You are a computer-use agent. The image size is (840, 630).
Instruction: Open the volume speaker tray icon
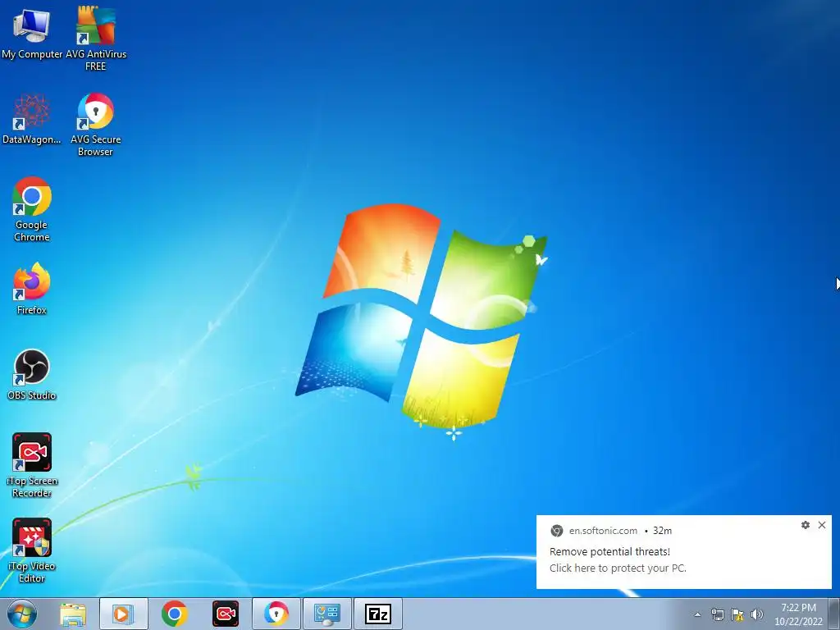pos(756,614)
